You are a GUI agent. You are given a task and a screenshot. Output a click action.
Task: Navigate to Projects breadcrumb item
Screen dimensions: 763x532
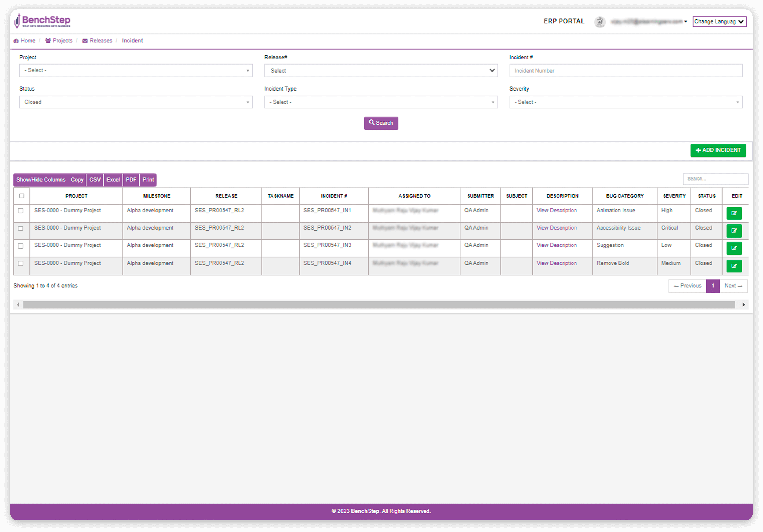pos(62,40)
